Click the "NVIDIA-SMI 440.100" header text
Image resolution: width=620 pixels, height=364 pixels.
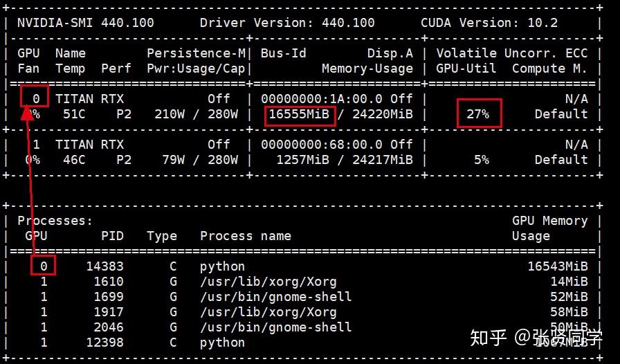pos(85,23)
